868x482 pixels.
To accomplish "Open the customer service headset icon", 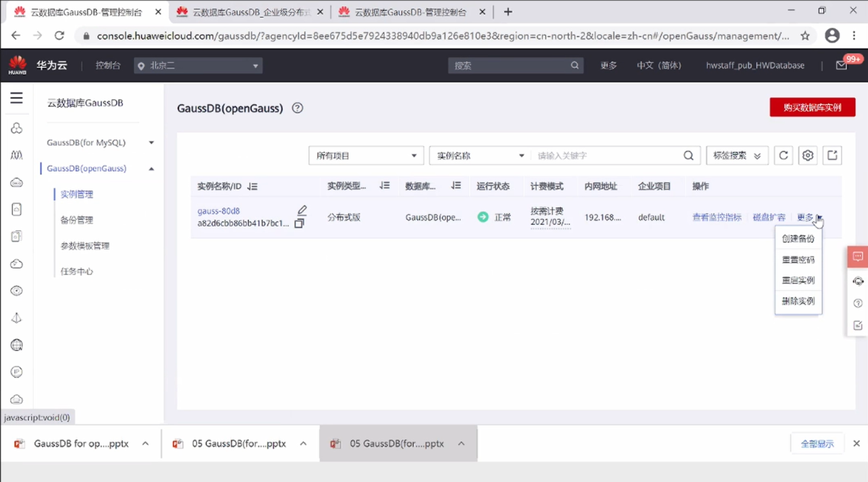I will click(859, 281).
